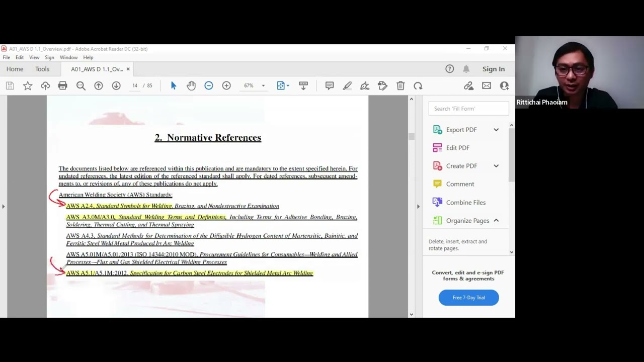
Task: Open the File menu
Action: tap(7, 57)
